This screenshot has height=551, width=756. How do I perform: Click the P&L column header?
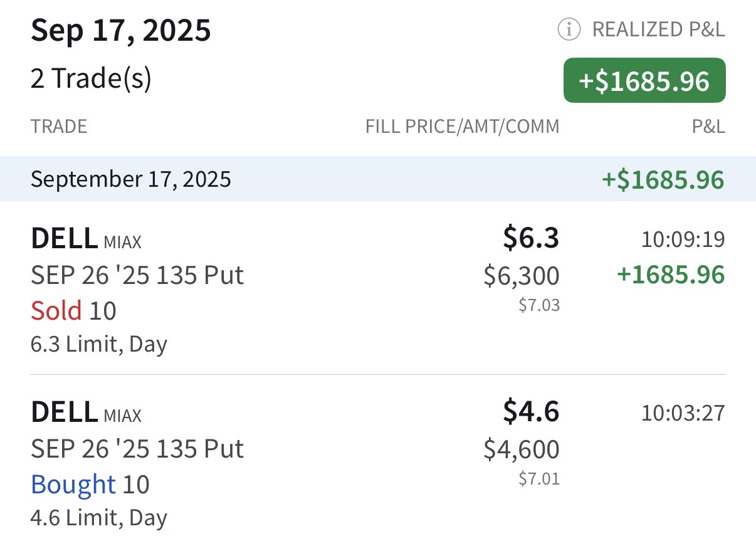pyautogui.click(x=708, y=127)
